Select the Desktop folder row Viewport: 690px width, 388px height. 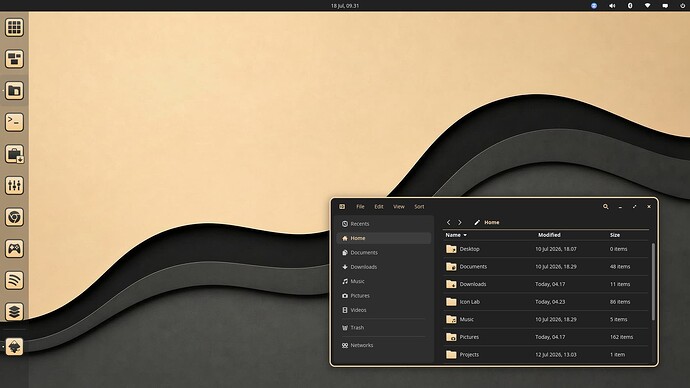pos(546,249)
